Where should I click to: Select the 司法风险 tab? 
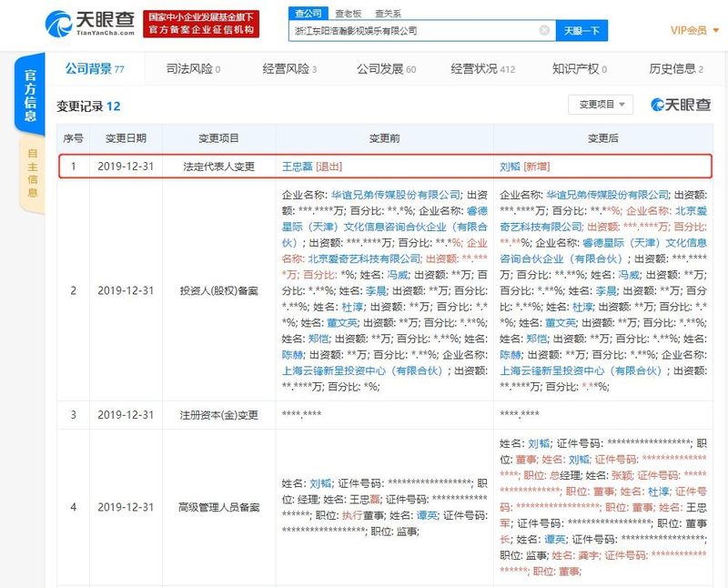click(193, 69)
